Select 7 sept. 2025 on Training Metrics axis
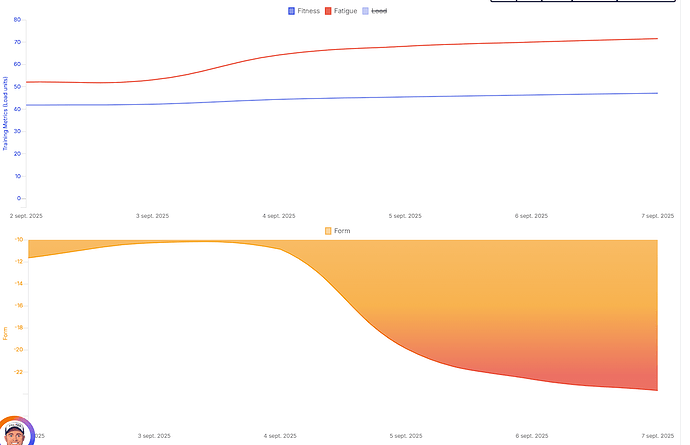The height and width of the screenshot is (445, 690). [658, 215]
